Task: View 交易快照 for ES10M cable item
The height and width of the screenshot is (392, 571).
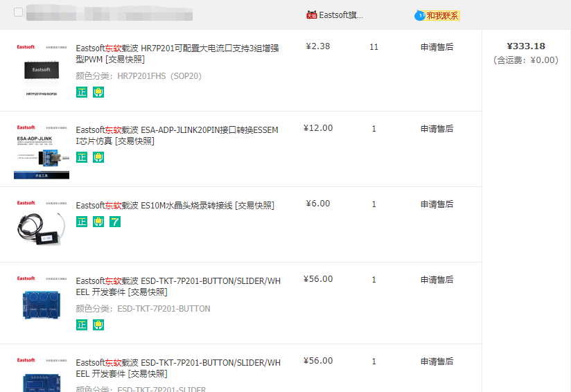Action: 254,206
